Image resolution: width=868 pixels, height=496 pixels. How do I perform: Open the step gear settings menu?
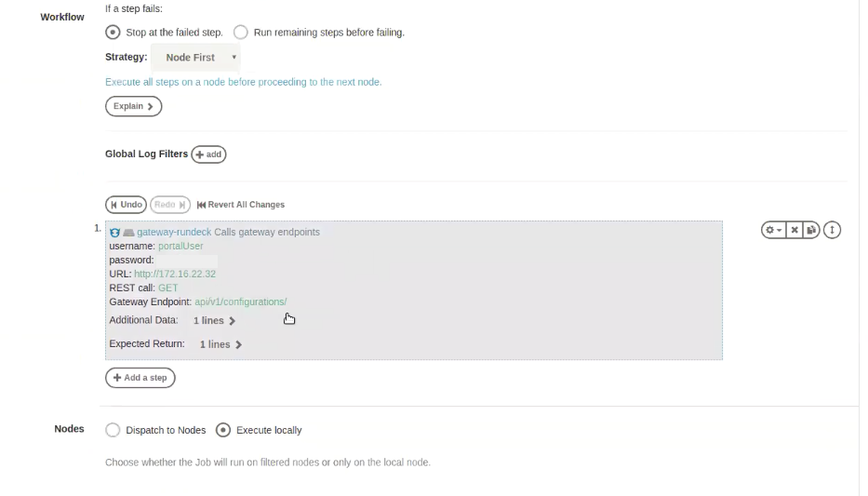773,230
